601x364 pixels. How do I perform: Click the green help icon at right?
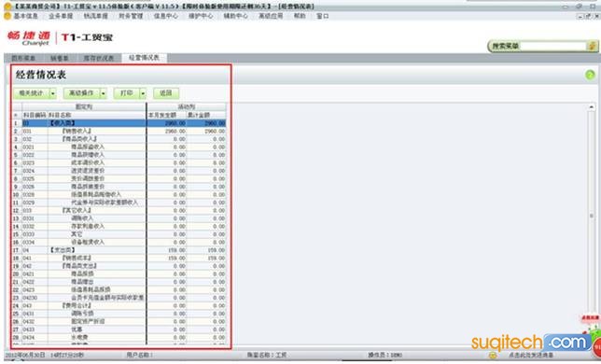[x=590, y=75]
